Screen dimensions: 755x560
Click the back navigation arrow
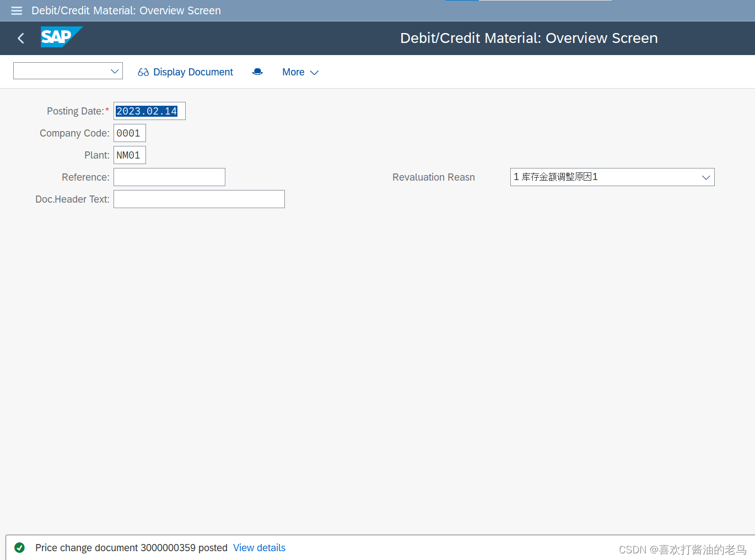tap(20, 38)
